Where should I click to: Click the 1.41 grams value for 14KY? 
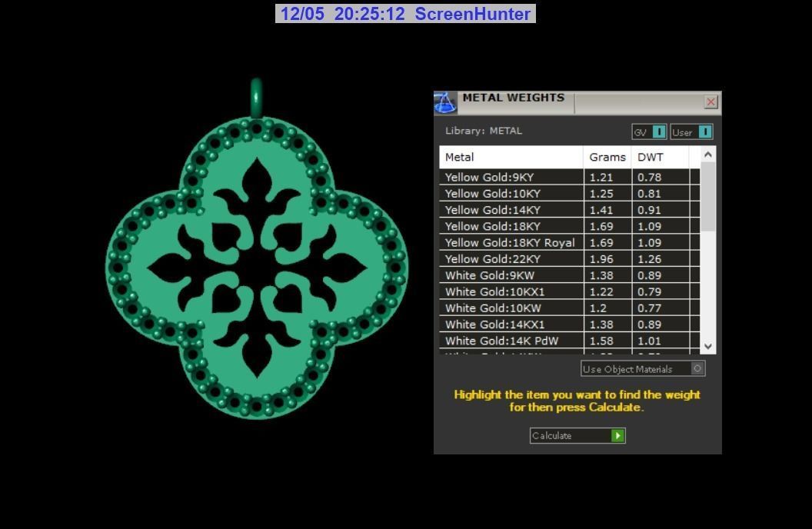(x=601, y=210)
